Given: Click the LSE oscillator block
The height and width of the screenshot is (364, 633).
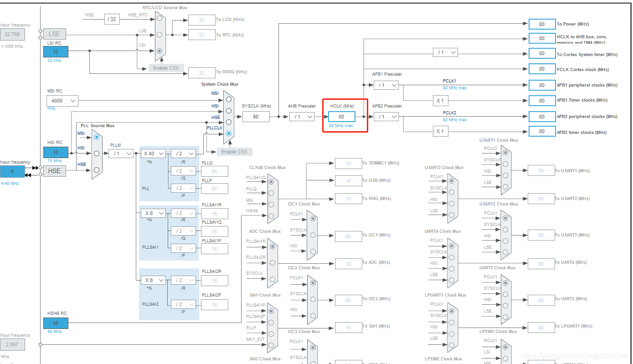Looking at the screenshot, I should click(54, 34).
